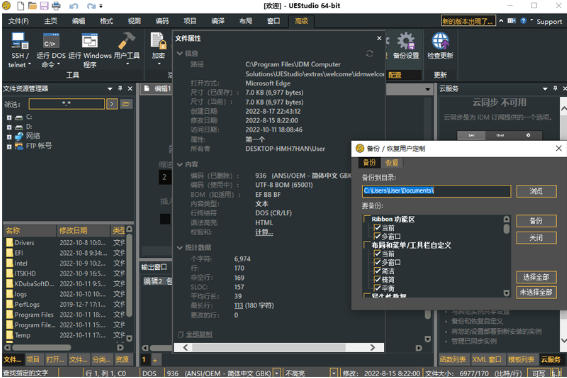This screenshot has width=567, height=378.
Task: Switch to the 窗口 ribbon tab
Action: [x=273, y=21]
